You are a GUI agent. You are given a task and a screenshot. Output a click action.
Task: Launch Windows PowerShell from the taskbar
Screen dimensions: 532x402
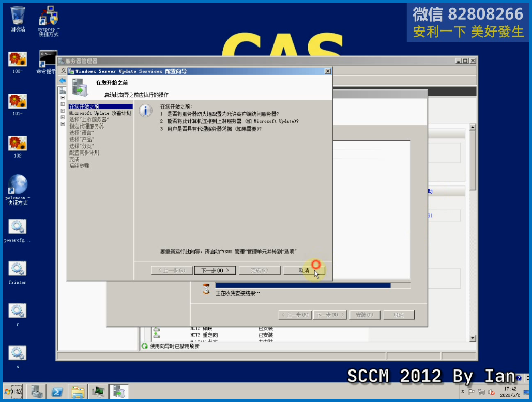click(x=57, y=392)
